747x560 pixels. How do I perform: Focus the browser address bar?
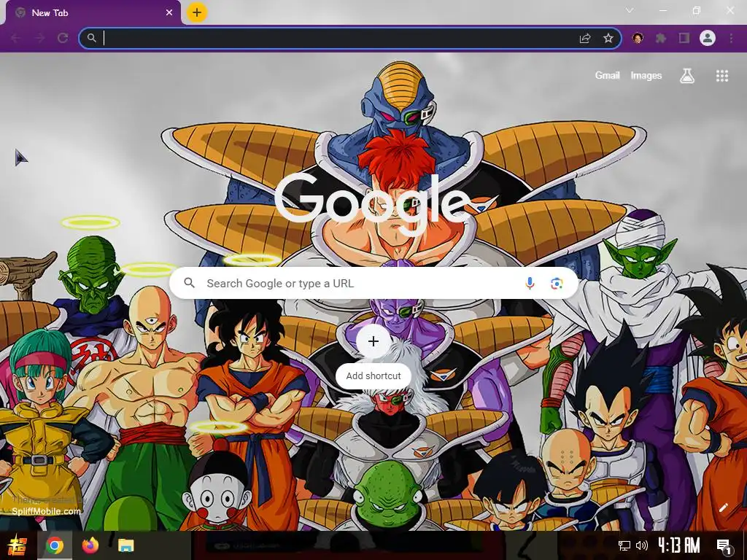350,38
